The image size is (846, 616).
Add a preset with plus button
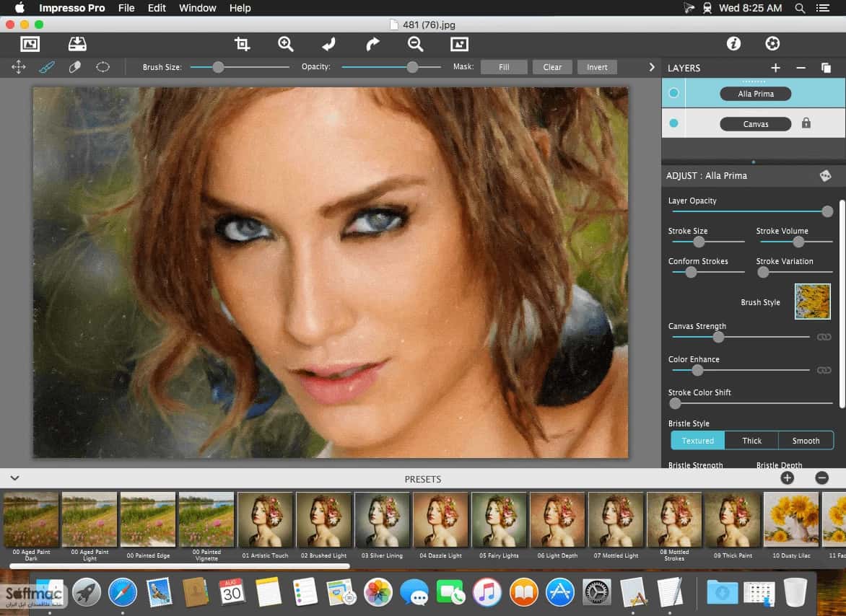(x=788, y=478)
